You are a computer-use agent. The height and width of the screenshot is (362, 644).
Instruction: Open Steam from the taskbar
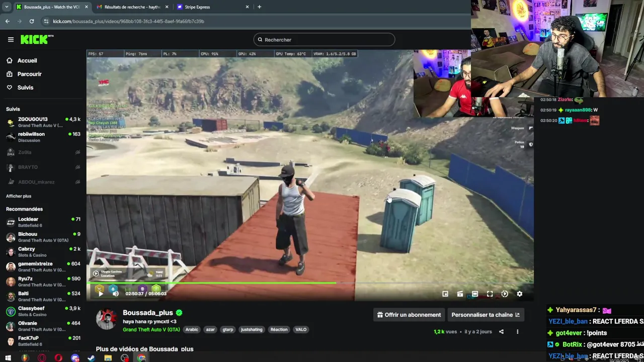[91, 358]
